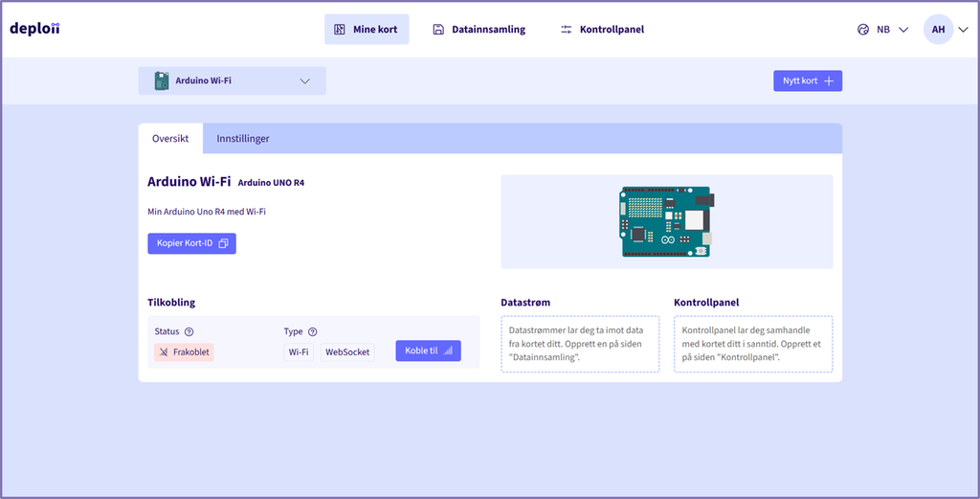
Task: Click the Mine kort board icon
Action: click(x=340, y=30)
